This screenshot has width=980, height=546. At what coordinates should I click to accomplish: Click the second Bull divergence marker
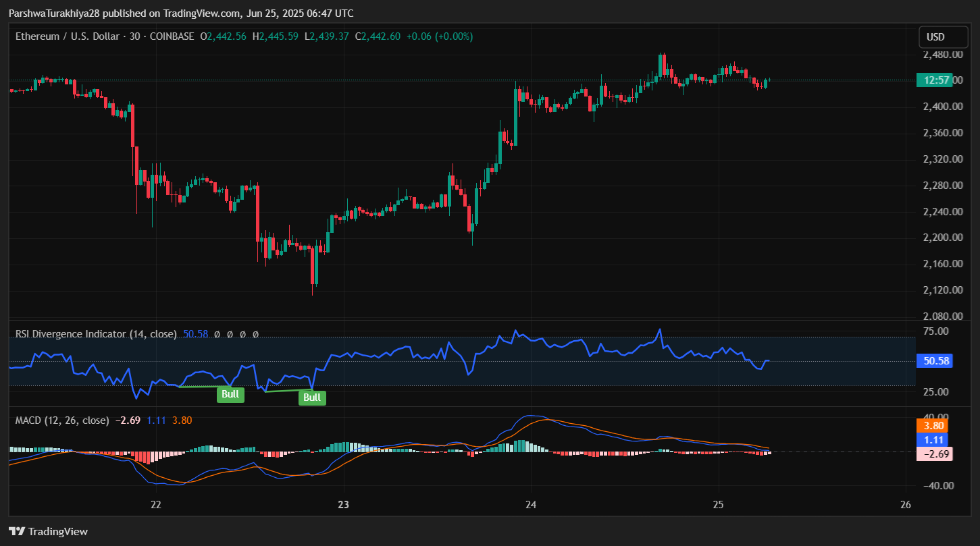click(x=312, y=398)
